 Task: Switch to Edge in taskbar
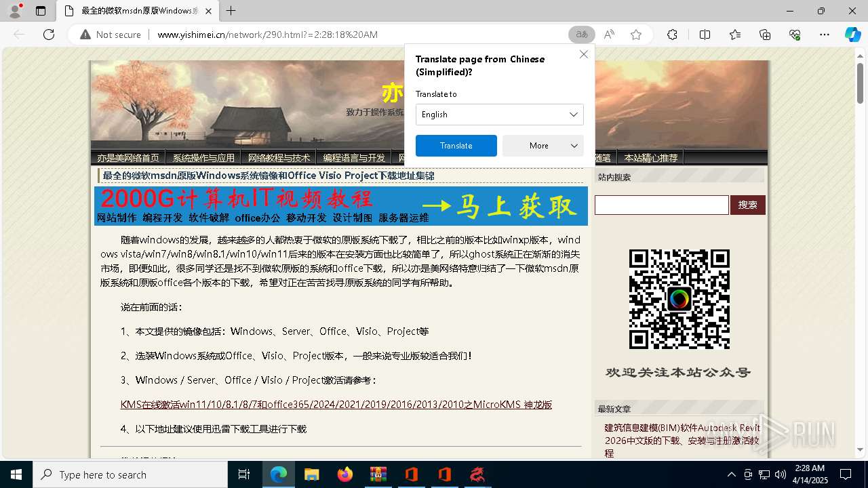click(278, 474)
